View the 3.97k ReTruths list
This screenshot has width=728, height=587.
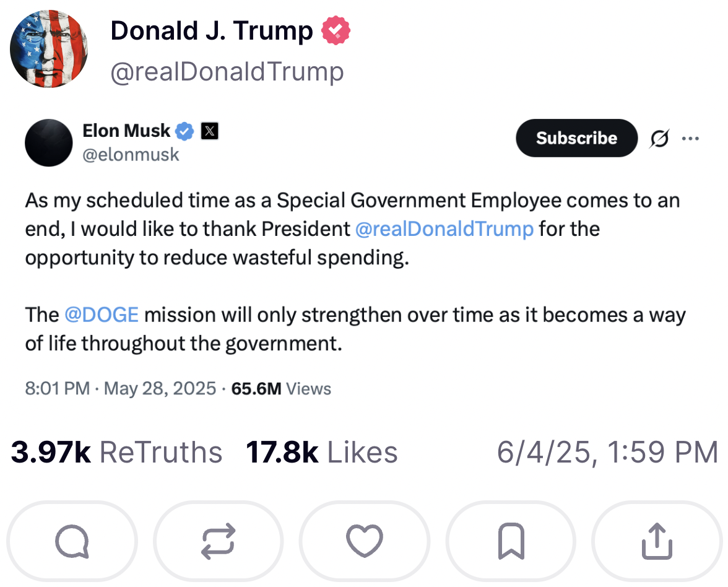(116, 453)
